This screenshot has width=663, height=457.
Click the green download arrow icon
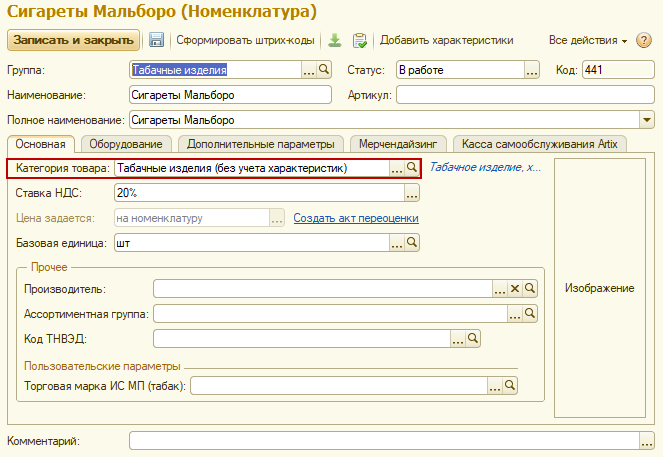tap(335, 40)
